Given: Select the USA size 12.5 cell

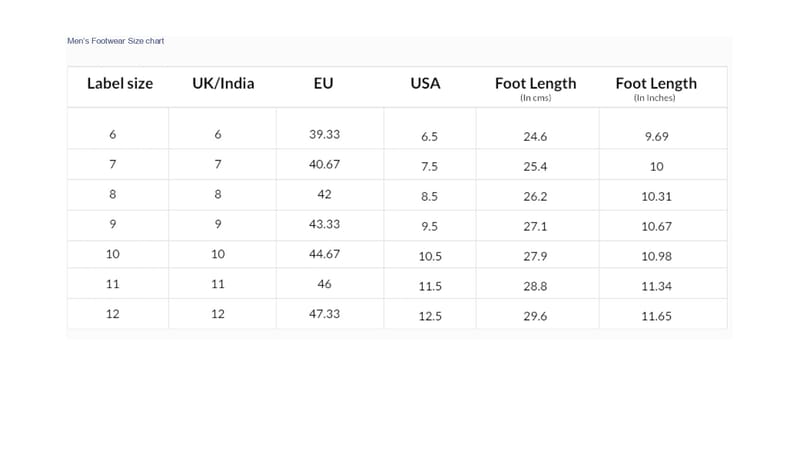Looking at the screenshot, I should [430, 316].
